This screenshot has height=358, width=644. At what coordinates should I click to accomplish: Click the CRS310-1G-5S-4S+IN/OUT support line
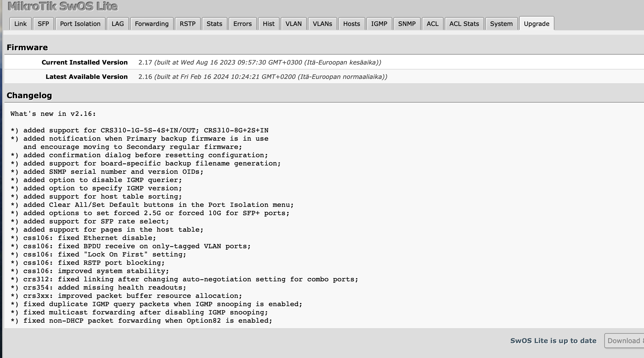click(x=139, y=130)
